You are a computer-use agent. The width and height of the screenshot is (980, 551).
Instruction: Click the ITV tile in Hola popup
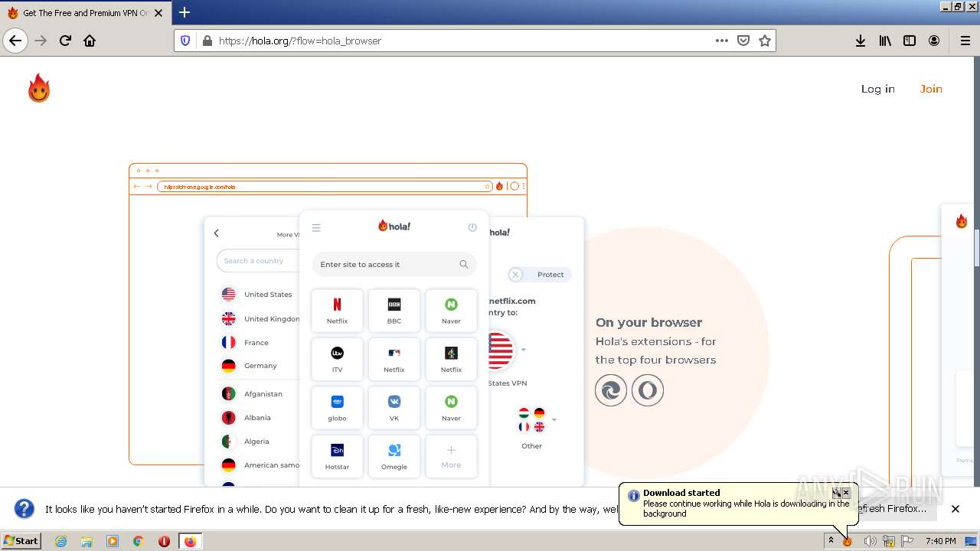[x=337, y=359]
